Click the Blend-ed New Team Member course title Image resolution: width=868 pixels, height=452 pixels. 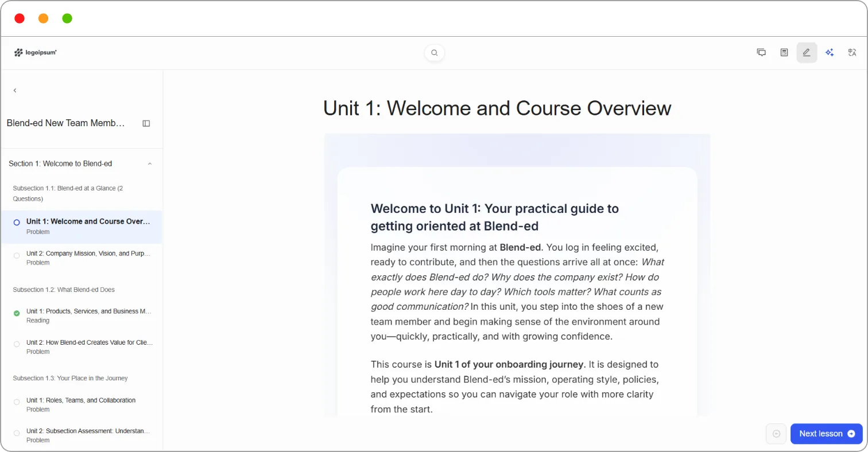pos(66,123)
